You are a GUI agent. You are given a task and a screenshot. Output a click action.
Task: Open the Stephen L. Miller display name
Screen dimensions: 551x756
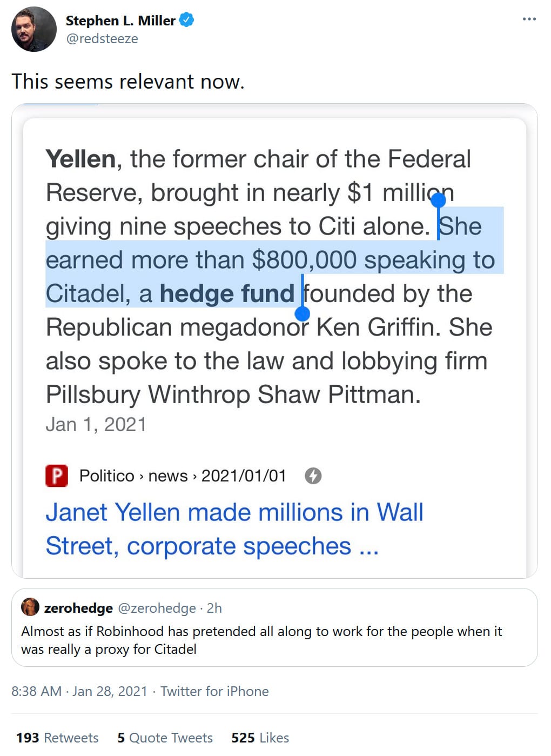click(120, 21)
